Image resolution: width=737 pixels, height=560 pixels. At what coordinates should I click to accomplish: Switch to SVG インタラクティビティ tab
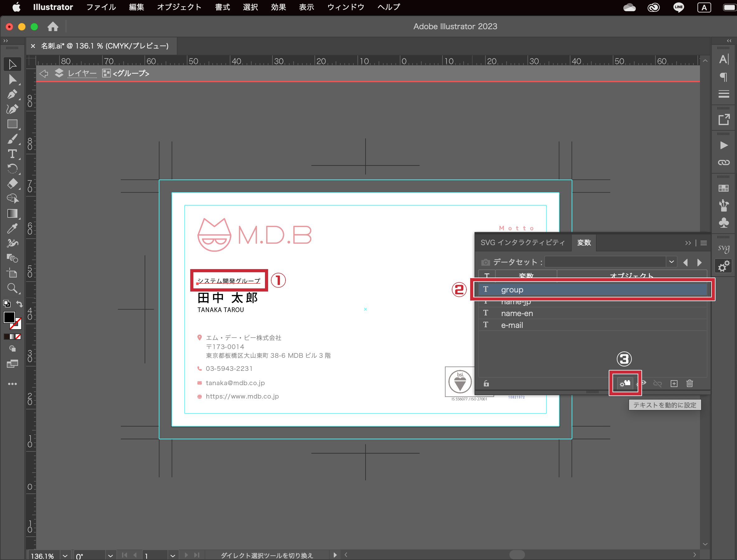point(522,243)
